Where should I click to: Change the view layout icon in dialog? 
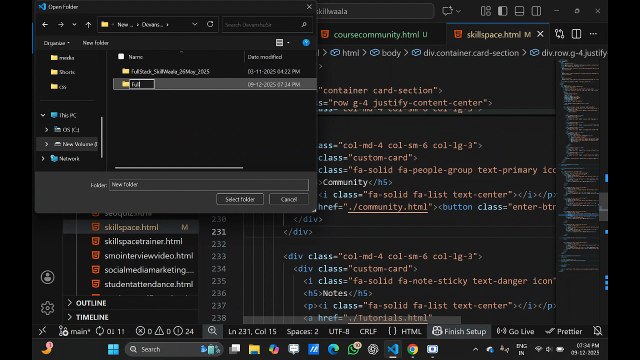click(279, 42)
